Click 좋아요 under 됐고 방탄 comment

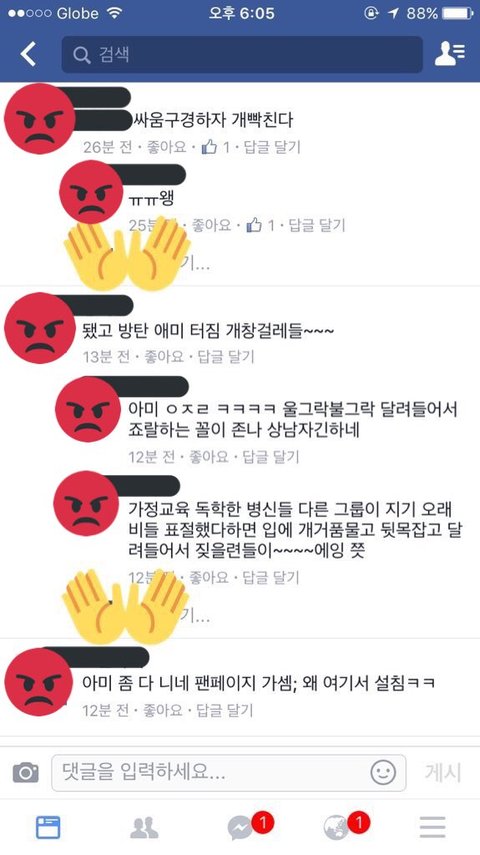click(164, 357)
